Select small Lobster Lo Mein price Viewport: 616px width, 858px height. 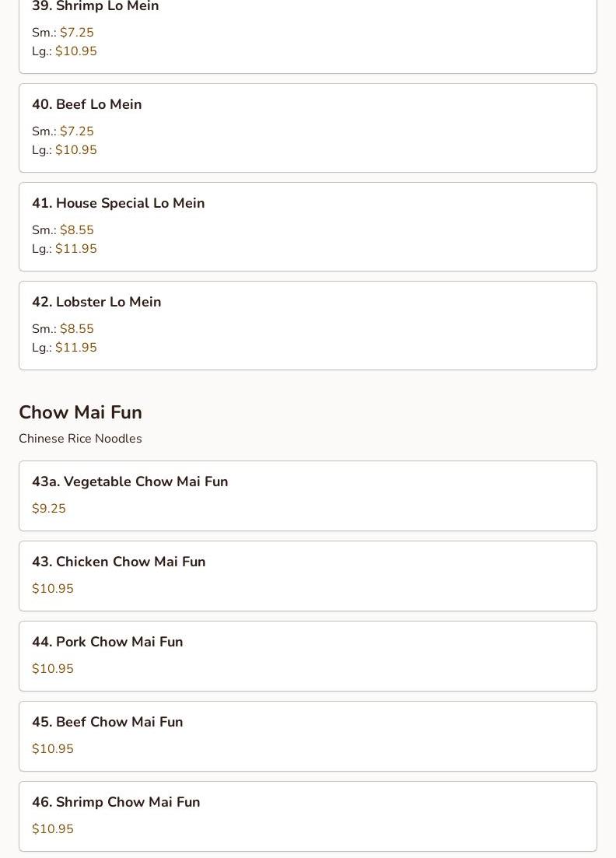76,329
